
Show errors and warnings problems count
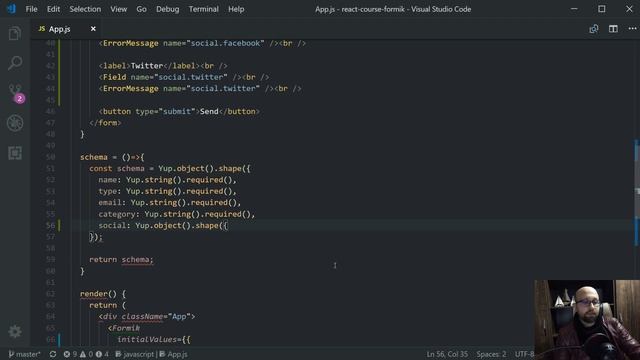[86, 354]
